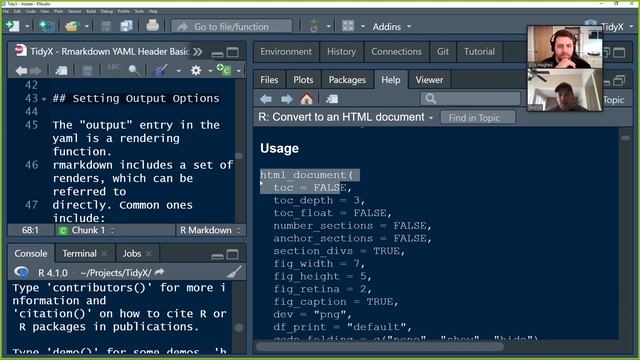The width and height of the screenshot is (640, 360).
Task: Open the Chunk 1 section navigator
Action: coord(87,230)
